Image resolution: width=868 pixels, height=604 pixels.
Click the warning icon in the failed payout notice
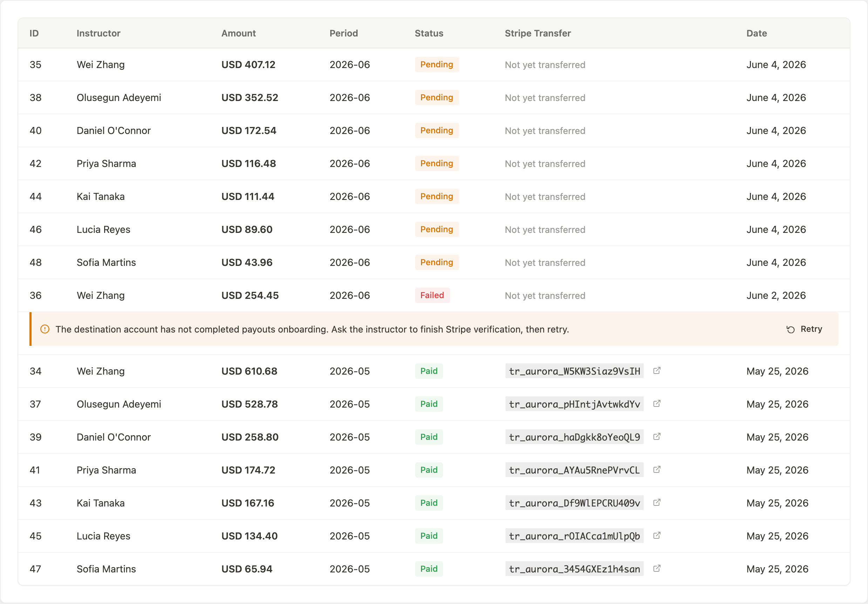coord(45,329)
